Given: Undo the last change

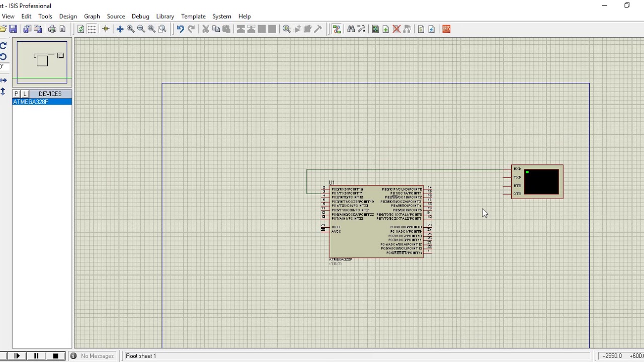Looking at the screenshot, I should pos(180,29).
